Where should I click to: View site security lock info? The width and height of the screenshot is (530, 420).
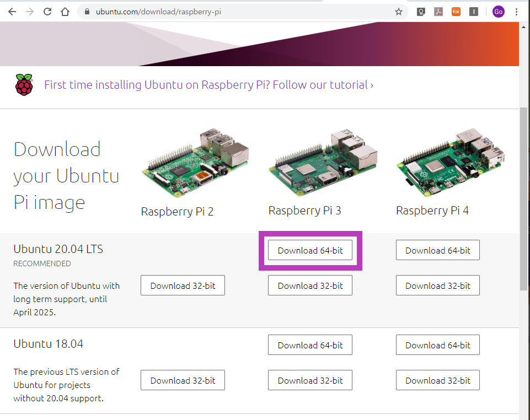click(x=87, y=12)
